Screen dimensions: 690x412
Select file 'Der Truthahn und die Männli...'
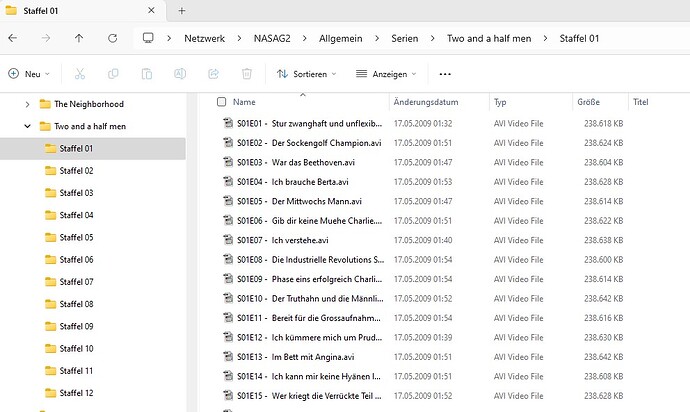pyautogui.click(x=310, y=298)
